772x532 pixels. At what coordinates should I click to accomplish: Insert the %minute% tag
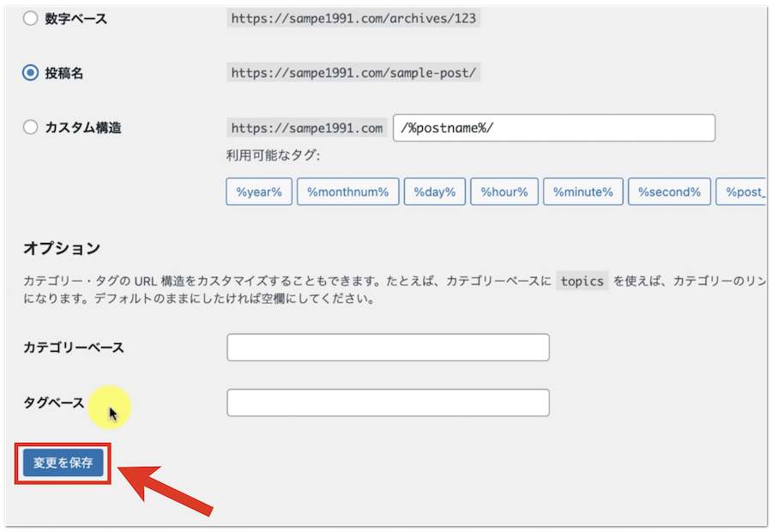pyautogui.click(x=582, y=192)
